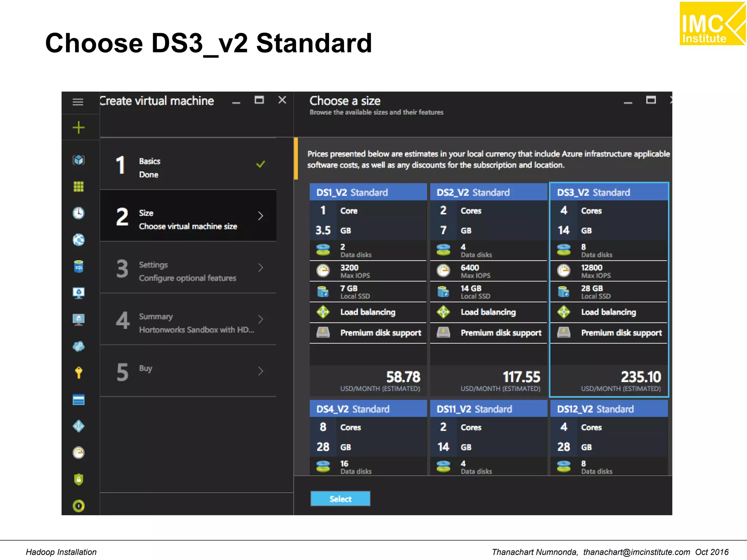This screenshot has width=747, height=560.
Task: Open the gauge Monitor icon in sidebar
Action: point(78,452)
